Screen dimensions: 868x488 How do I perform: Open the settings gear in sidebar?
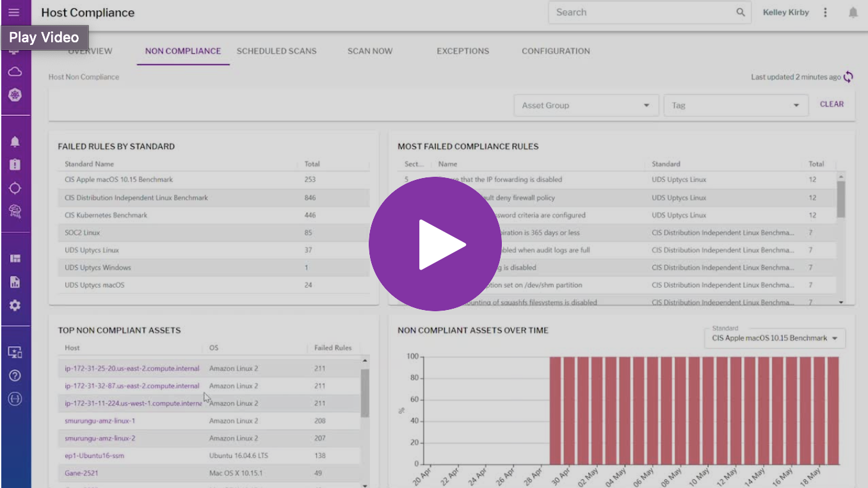pyautogui.click(x=15, y=305)
